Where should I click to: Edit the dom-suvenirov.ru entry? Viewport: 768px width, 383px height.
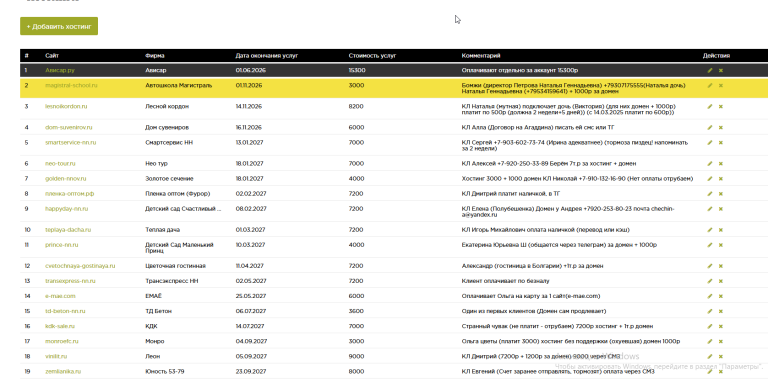[710, 128]
